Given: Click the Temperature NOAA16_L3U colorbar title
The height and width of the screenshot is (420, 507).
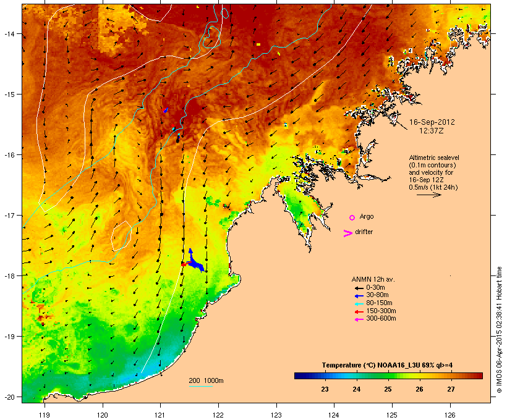Looking at the screenshot, I should [x=387, y=366].
